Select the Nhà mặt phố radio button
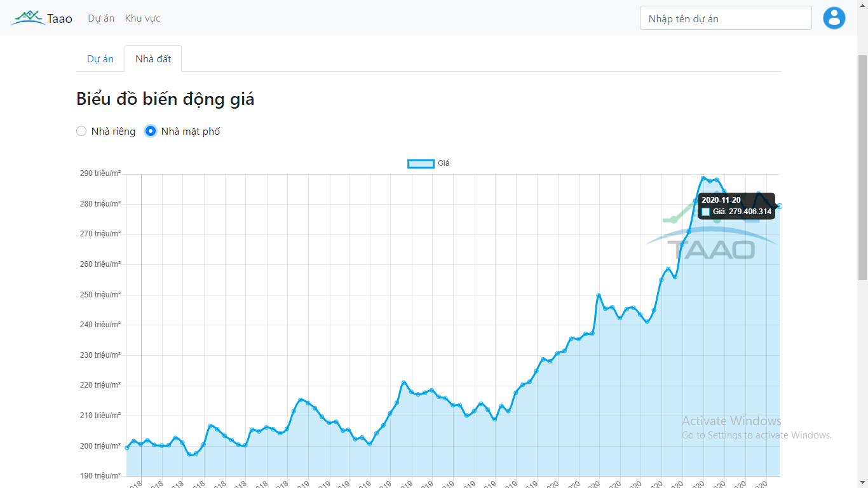Viewport: 868px width, 488px height. [151, 131]
